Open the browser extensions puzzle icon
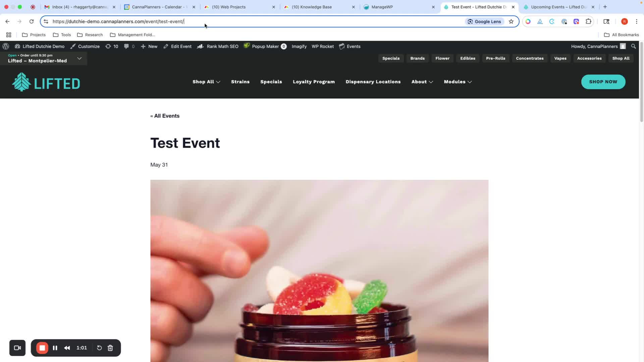The width and height of the screenshot is (644, 362). point(588,21)
